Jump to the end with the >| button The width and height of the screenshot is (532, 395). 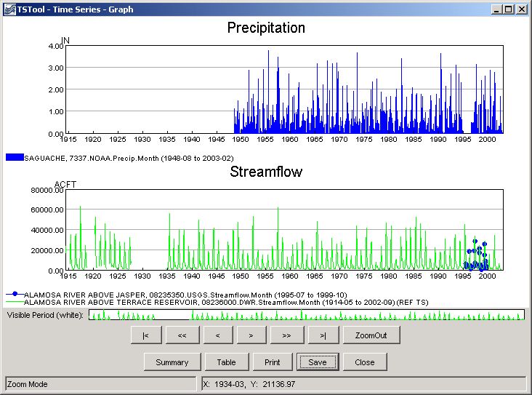click(323, 335)
